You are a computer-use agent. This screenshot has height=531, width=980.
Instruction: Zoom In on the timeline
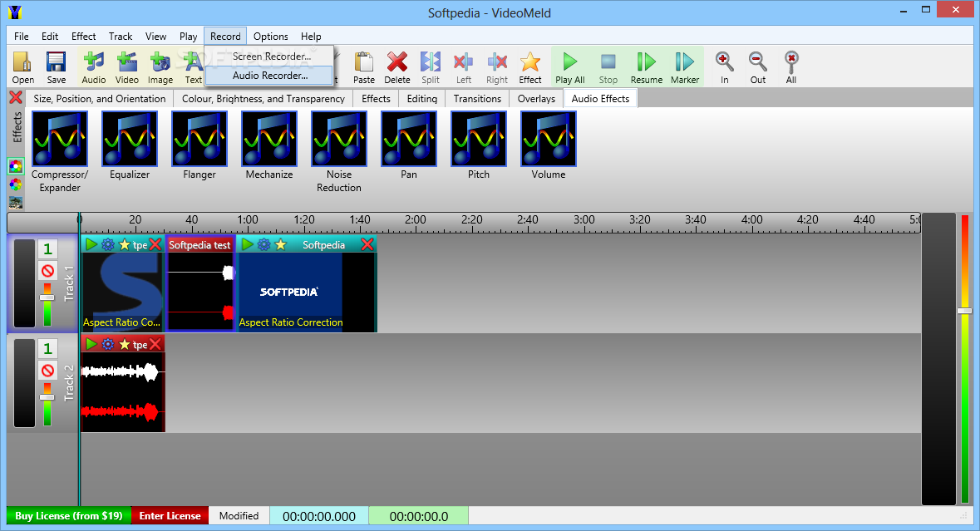click(724, 67)
